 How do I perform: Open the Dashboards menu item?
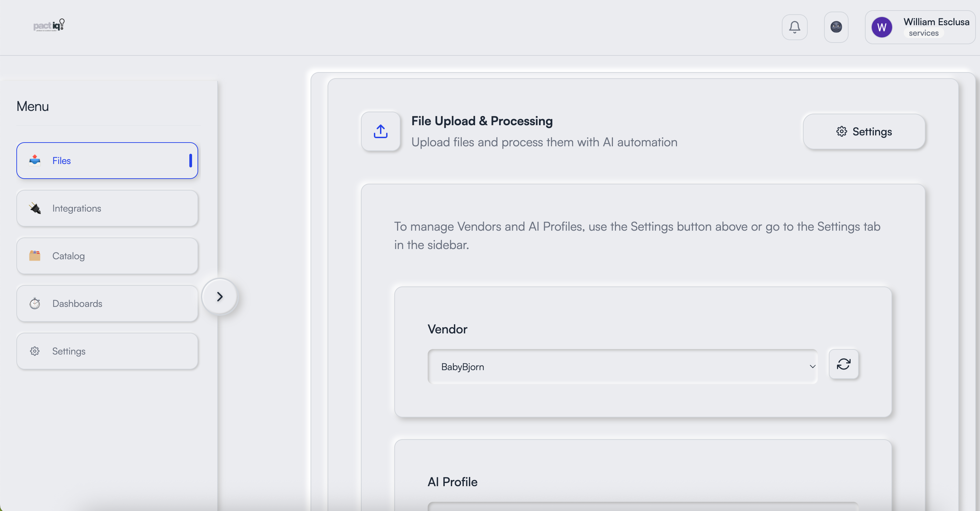click(107, 303)
